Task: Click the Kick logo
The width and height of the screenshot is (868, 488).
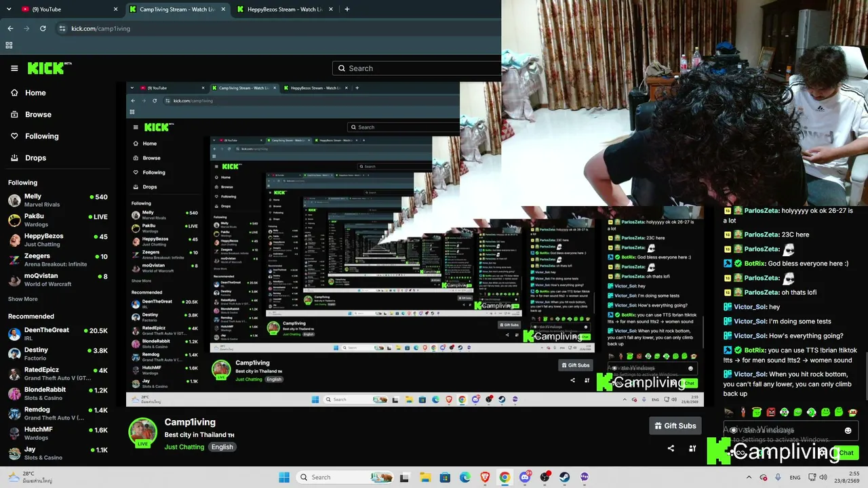Action: pyautogui.click(x=50, y=68)
